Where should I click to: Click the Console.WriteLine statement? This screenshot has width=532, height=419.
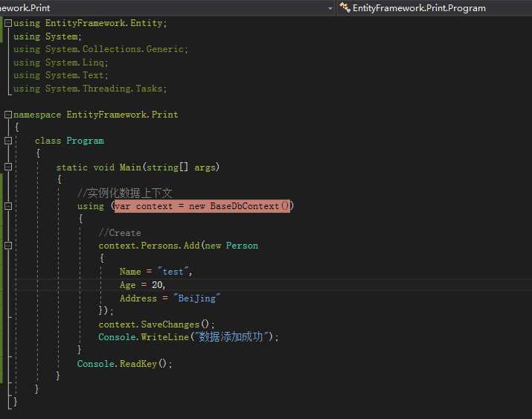click(188, 337)
